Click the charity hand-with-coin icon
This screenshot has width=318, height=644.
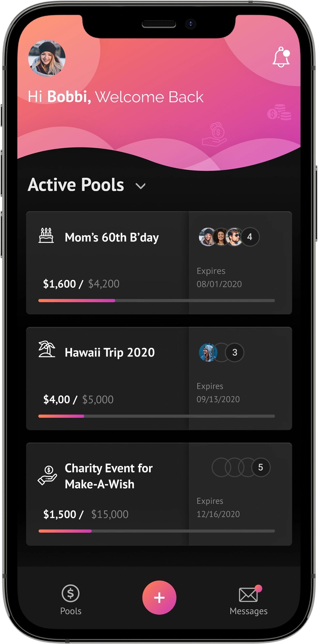47,475
